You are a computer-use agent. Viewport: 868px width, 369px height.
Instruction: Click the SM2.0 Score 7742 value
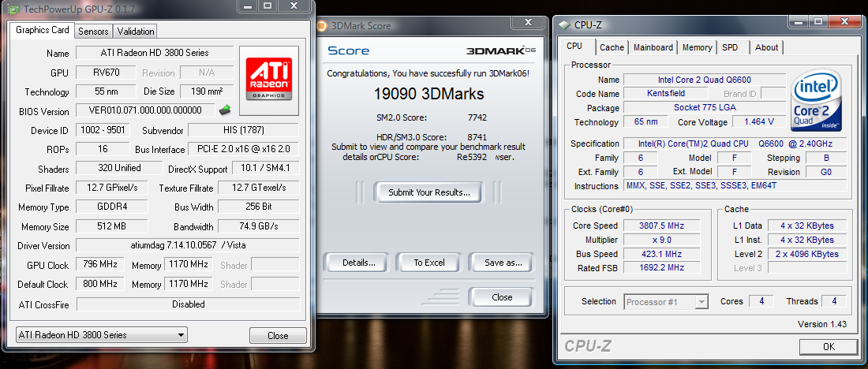(477, 117)
